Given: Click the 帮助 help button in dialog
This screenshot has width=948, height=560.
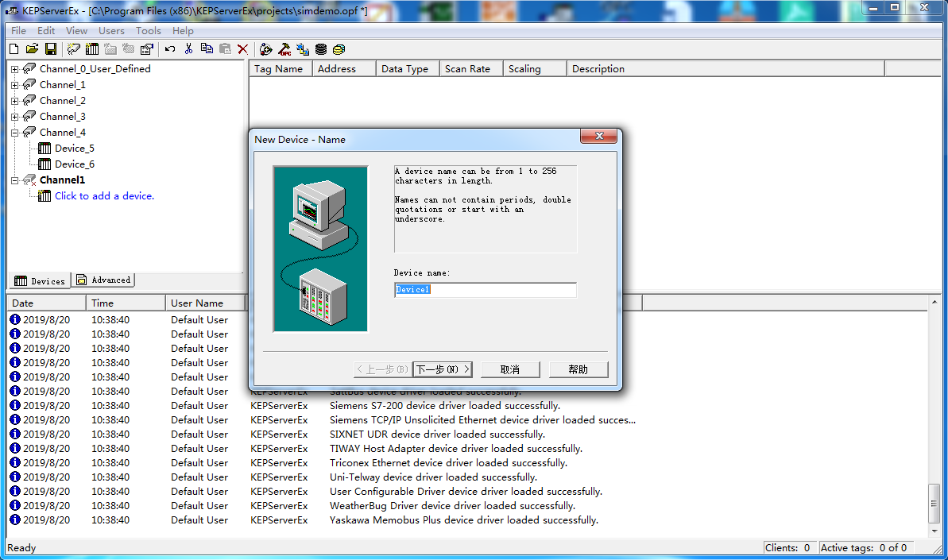Looking at the screenshot, I should (578, 369).
